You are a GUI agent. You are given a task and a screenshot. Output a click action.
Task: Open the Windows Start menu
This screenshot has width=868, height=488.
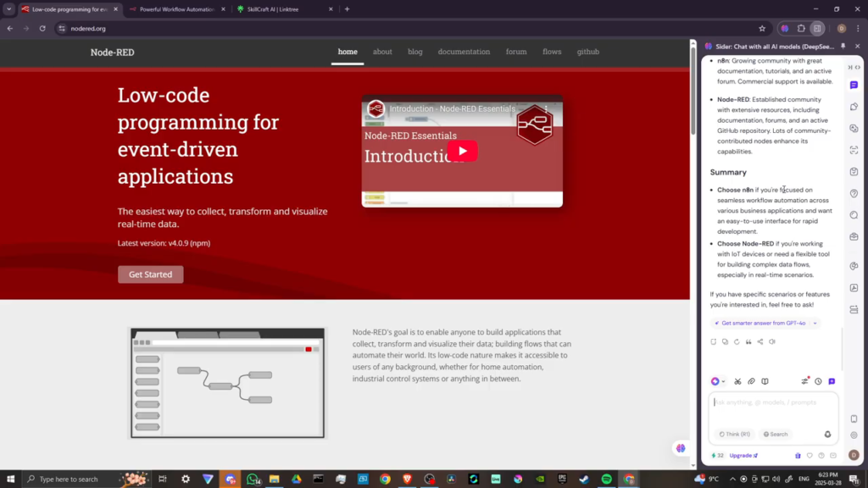point(10,480)
